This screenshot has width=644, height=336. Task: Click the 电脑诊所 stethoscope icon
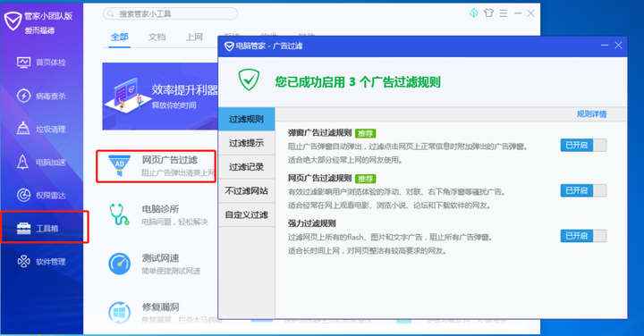click(119, 214)
